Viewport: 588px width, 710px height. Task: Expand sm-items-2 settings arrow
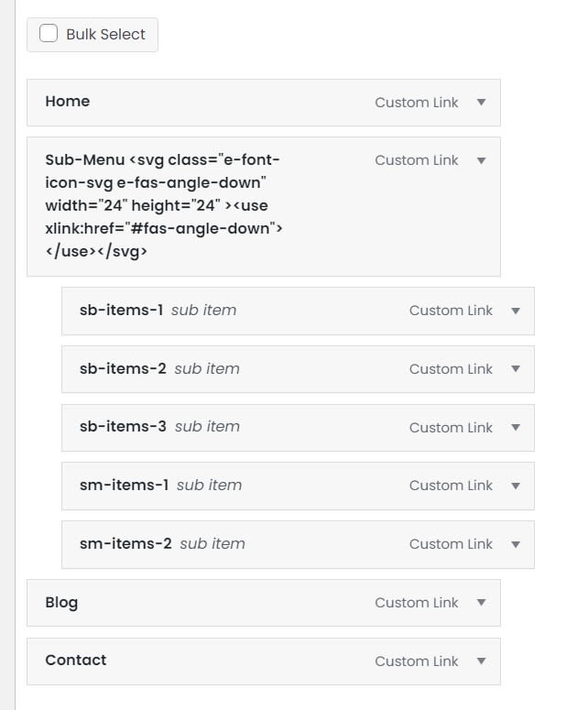coord(516,544)
